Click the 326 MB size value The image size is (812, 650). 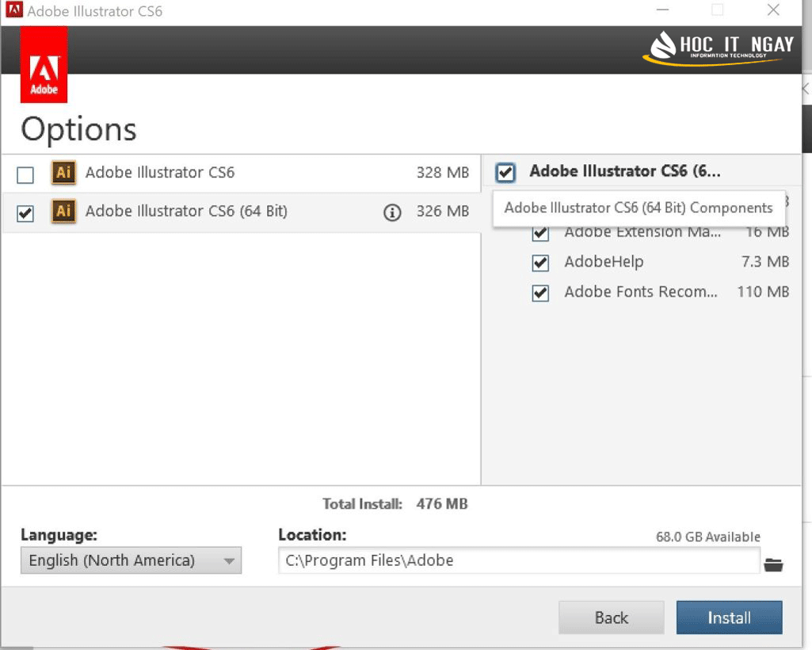click(x=443, y=211)
